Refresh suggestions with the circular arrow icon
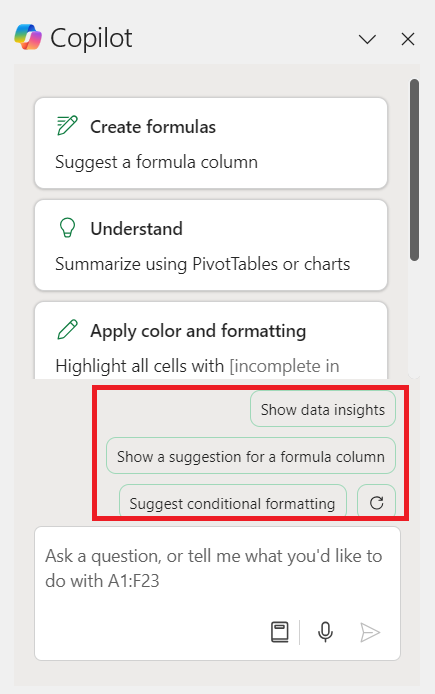This screenshot has width=435, height=694. coord(377,503)
